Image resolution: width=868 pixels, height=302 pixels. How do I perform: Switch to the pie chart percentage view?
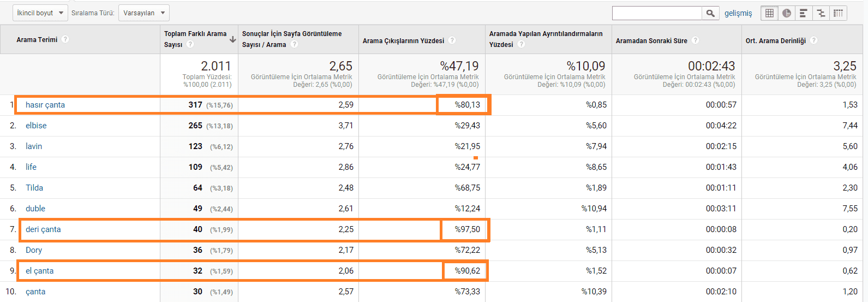(x=787, y=13)
